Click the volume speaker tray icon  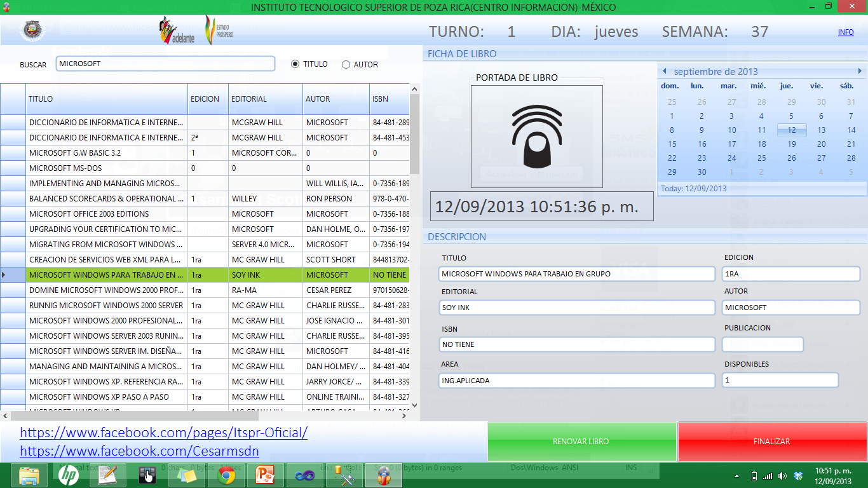coord(782,476)
